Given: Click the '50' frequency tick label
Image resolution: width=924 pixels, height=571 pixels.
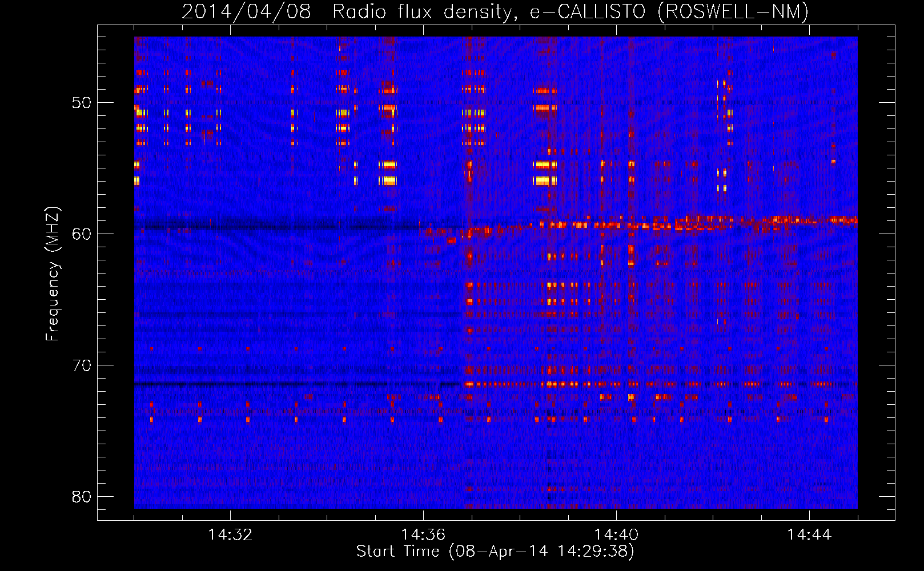Looking at the screenshot, I should [81, 103].
